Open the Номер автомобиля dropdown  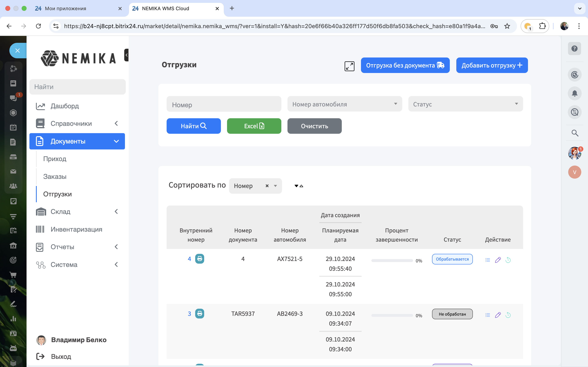[344, 104]
